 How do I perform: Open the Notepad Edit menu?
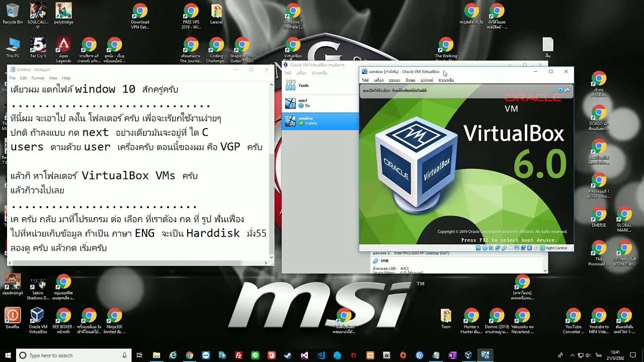tap(23, 78)
